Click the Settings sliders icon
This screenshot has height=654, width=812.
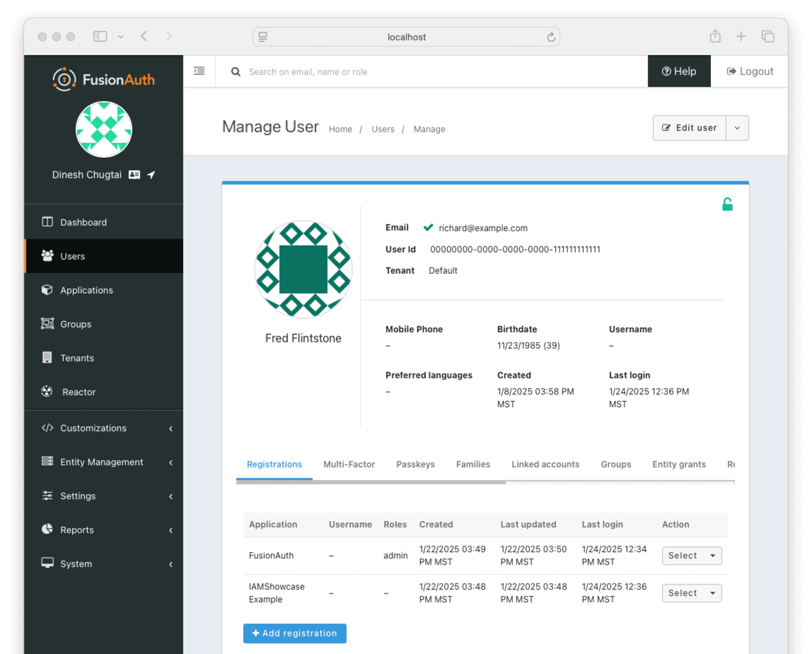pyautogui.click(x=47, y=496)
